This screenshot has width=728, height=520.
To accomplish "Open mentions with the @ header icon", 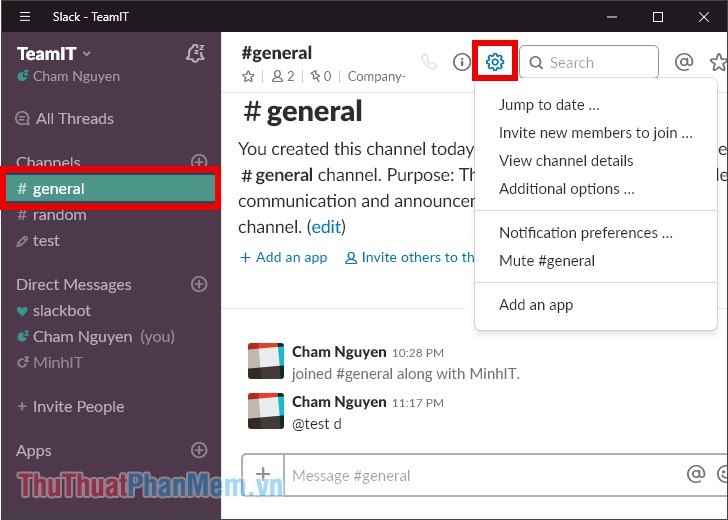I will [684, 61].
